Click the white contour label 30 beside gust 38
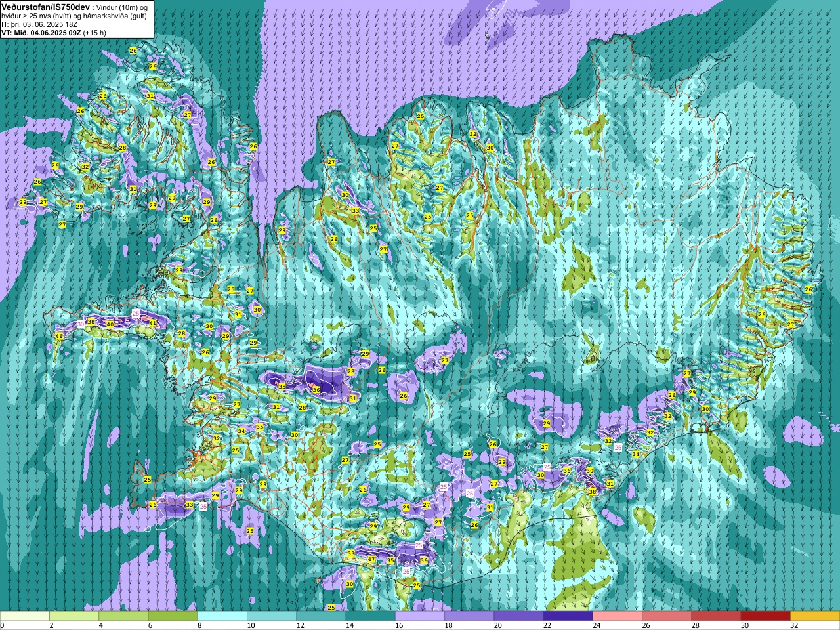 pyautogui.click(x=81, y=324)
